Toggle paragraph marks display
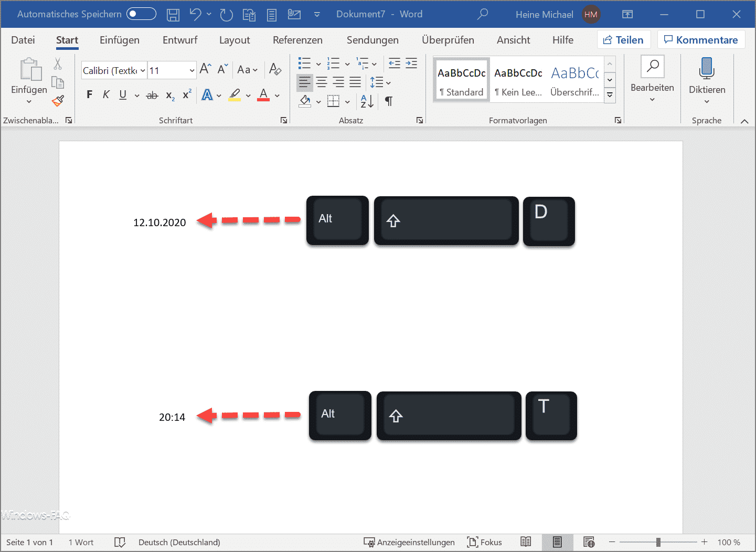756x552 pixels. click(x=389, y=101)
